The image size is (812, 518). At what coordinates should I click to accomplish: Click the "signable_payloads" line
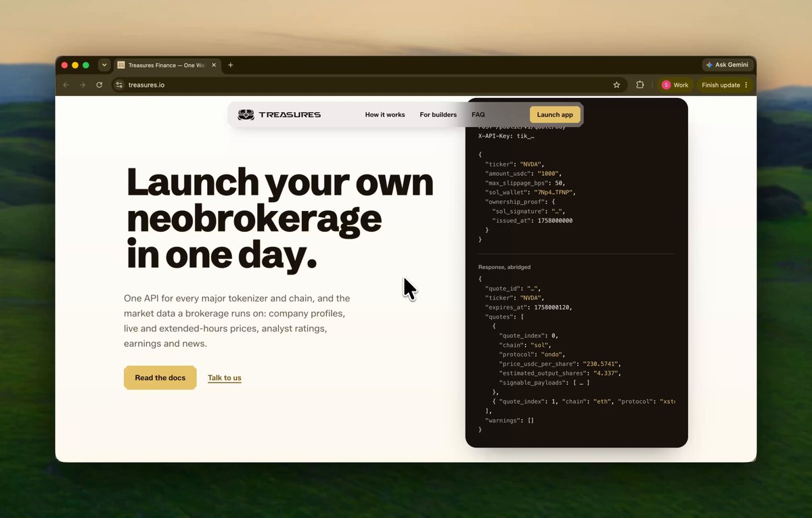(x=544, y=383)
